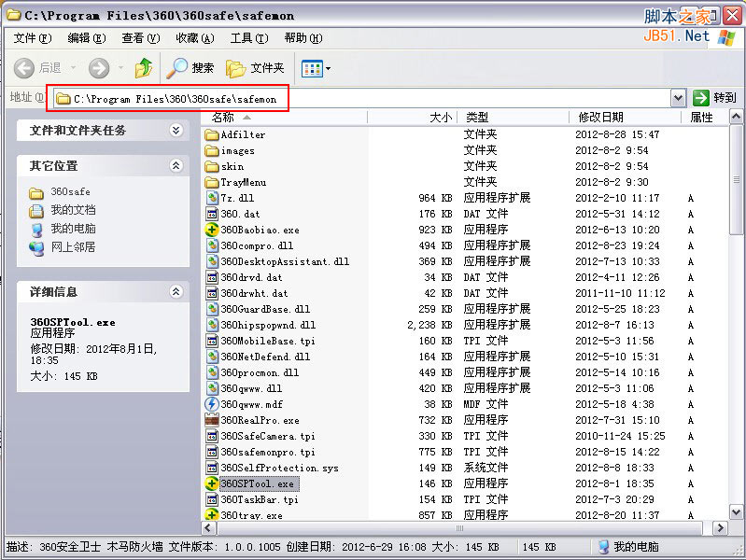Sort by the 属性 column header
Image resolution: width=746 pixels, height=560 pixels.
coord(705,117)
